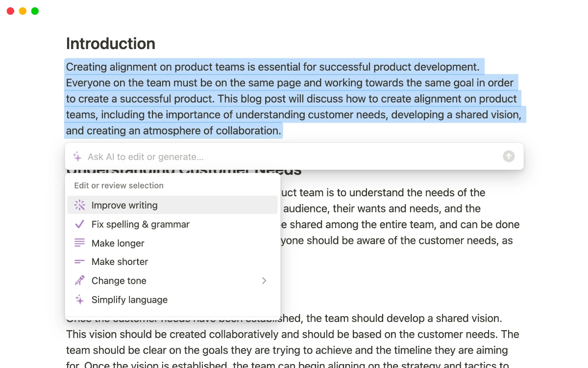The image size is (588, 368).
Task: Pick "Make shorter" text from AI menu
Action: click(120, 262)
